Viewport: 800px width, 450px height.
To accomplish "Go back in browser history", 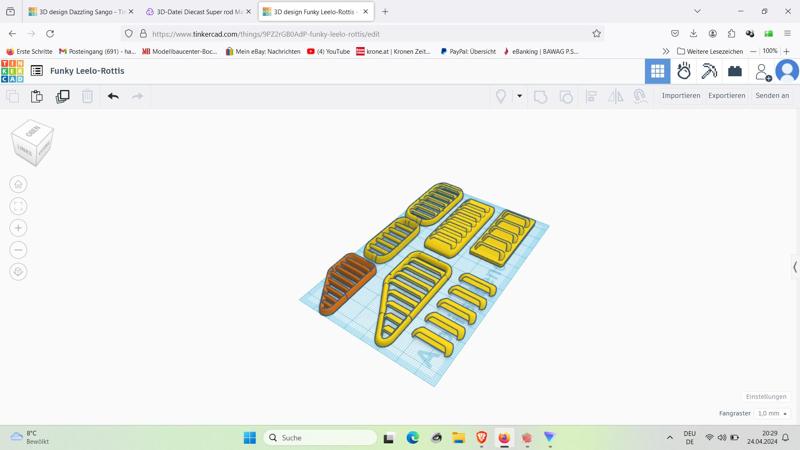I will point(13,34).
